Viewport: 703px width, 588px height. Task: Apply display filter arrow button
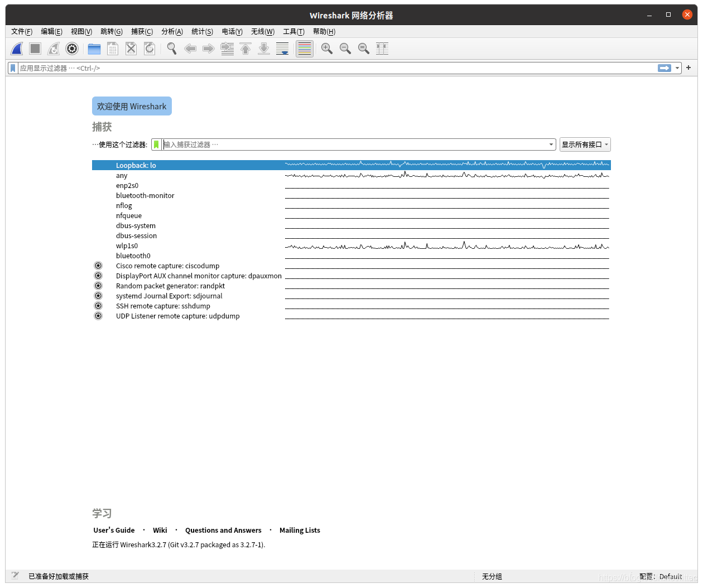click(x=665, y=68)
